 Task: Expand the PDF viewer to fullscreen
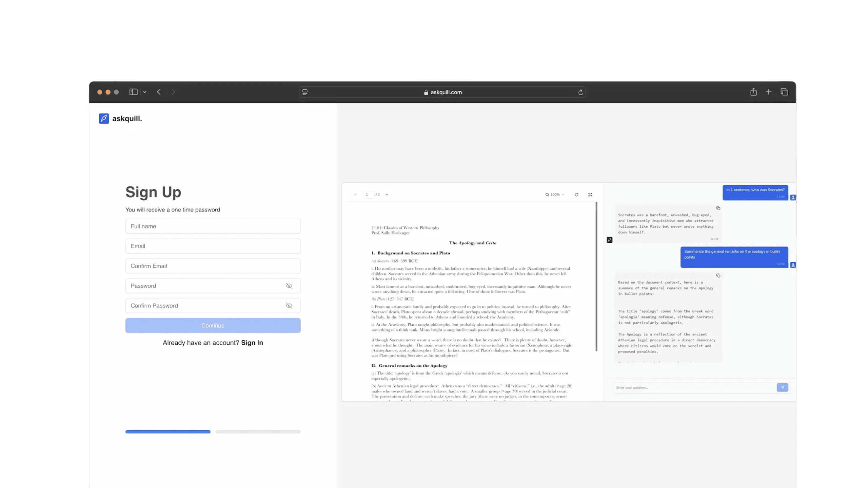pos(590,195)
